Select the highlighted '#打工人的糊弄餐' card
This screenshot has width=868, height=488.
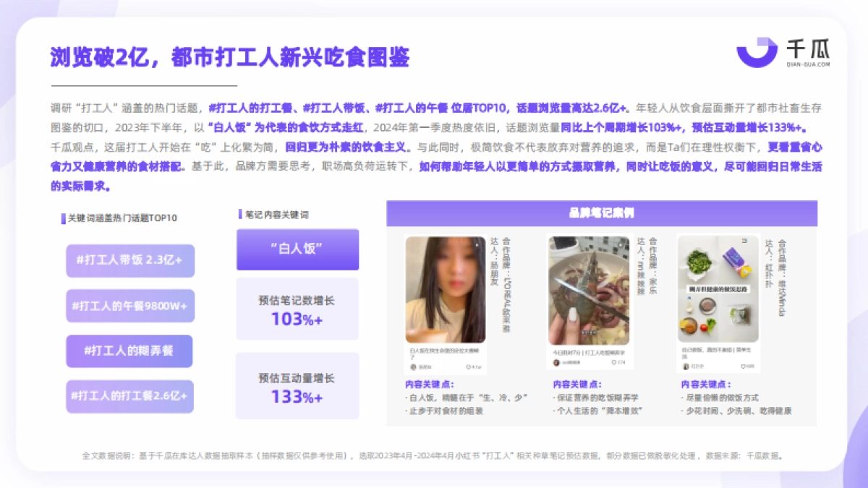tap(129, 351)
